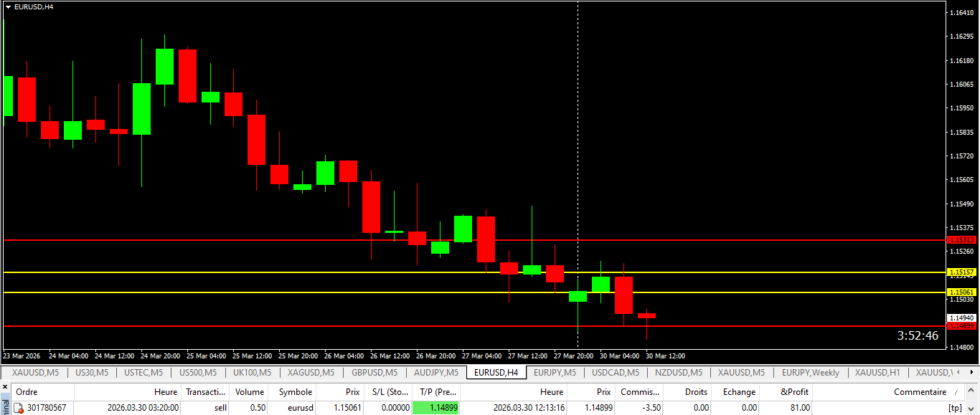Open the EURJPY,Weekly chart tab
This screenshot has height=415, width=980.
(810, 373)
